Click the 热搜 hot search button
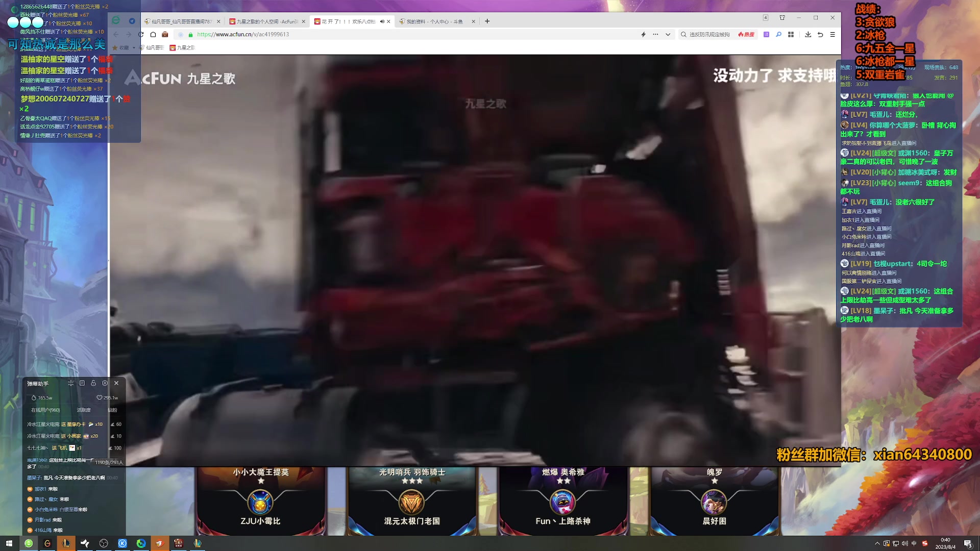Viewport: 980px width, 551px height. (x=746, y=35)
